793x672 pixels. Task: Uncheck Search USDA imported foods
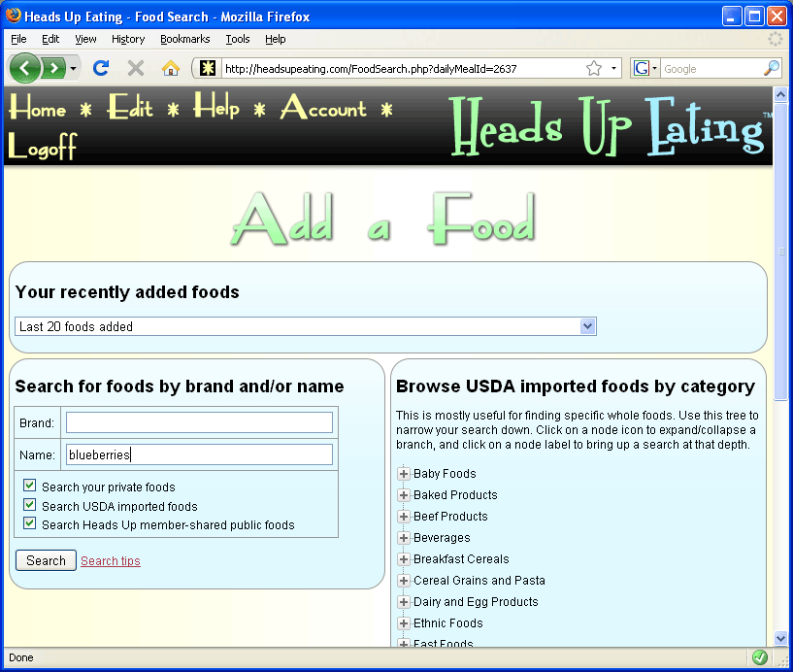coord(29,505)
